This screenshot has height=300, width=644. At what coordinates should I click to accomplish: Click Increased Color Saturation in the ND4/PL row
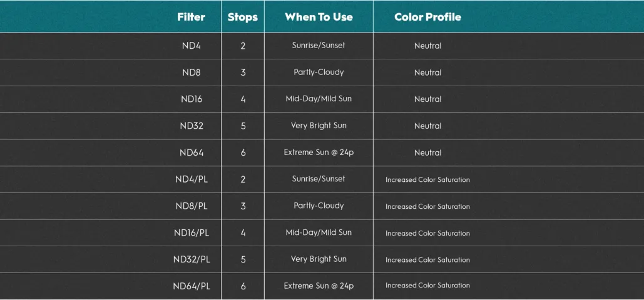click(x=427, y=179)
